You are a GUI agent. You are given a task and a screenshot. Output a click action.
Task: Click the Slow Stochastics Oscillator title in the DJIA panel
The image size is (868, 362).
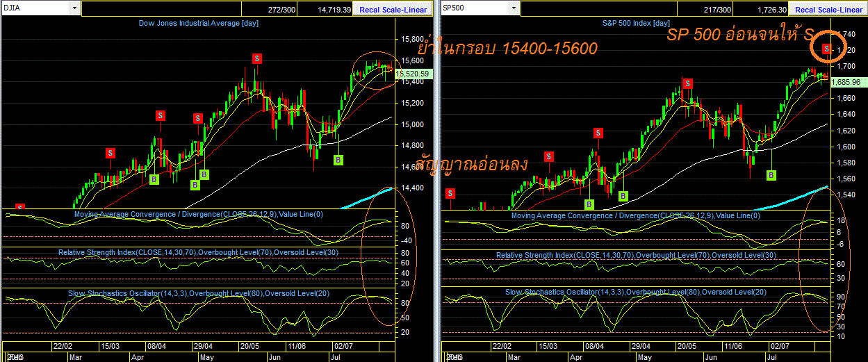pos(199,293)
